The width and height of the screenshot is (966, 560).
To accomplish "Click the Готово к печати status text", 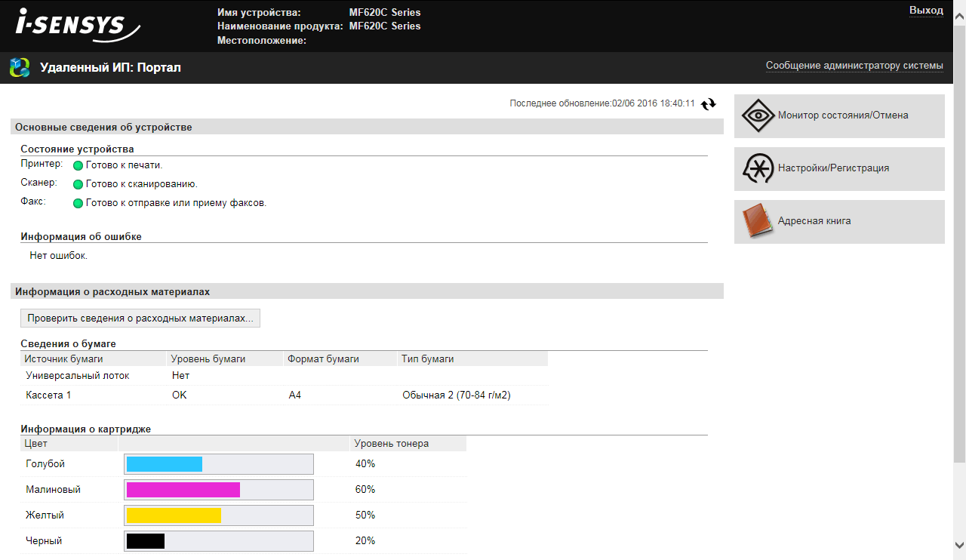I will click(125, 165).
